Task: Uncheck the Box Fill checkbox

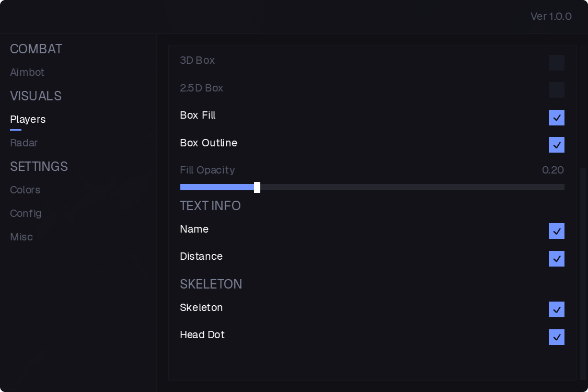Action: [x=557, y=118]
